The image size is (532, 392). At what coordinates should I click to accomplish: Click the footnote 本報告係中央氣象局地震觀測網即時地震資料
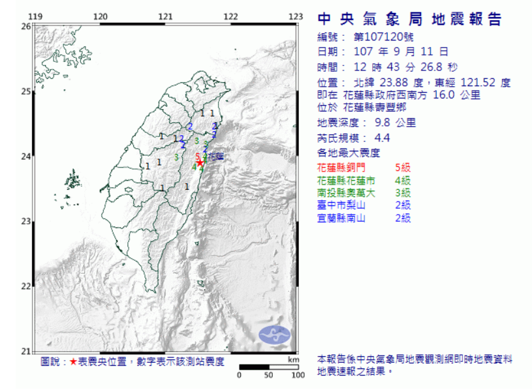point(415,359)
